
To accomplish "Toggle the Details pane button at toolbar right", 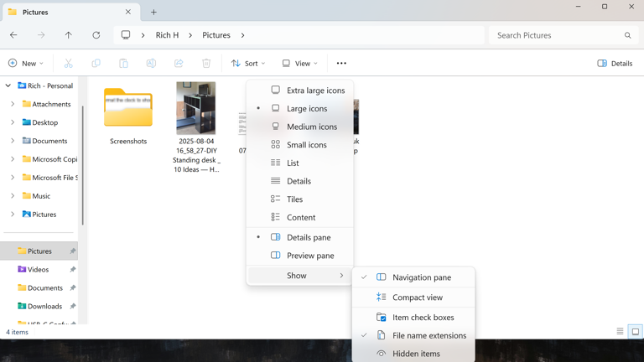I will coord(615,63).
